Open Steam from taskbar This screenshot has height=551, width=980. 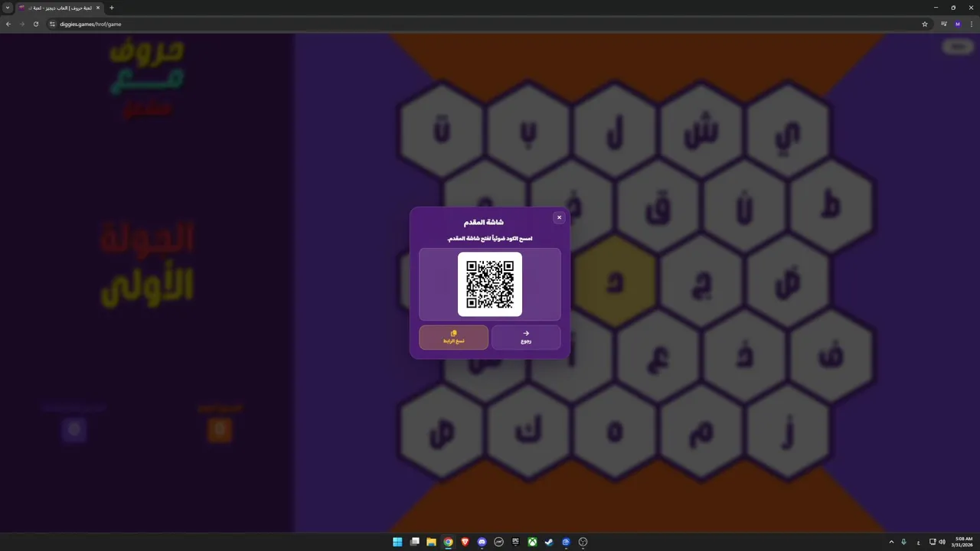tap(549, 542)
